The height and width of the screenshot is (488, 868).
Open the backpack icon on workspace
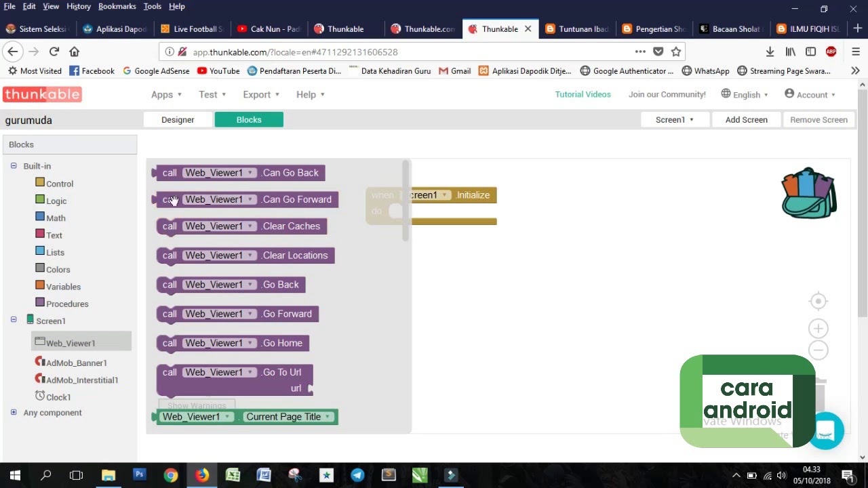(809, 193)
